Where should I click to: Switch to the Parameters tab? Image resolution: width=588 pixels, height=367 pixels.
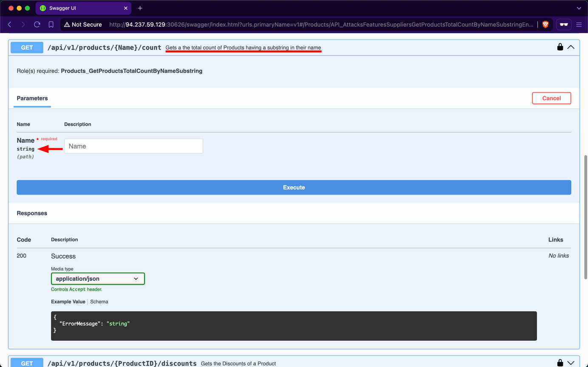point(32,98)
